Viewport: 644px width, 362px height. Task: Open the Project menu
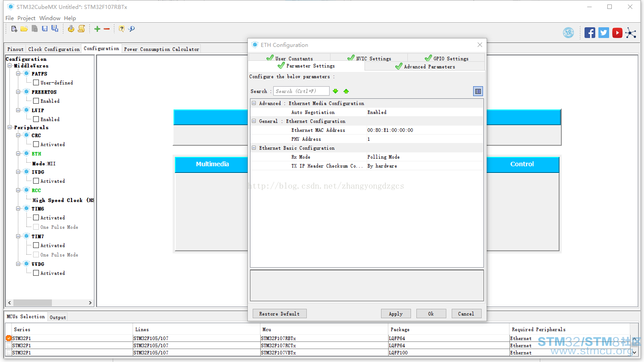click(26, 18)
